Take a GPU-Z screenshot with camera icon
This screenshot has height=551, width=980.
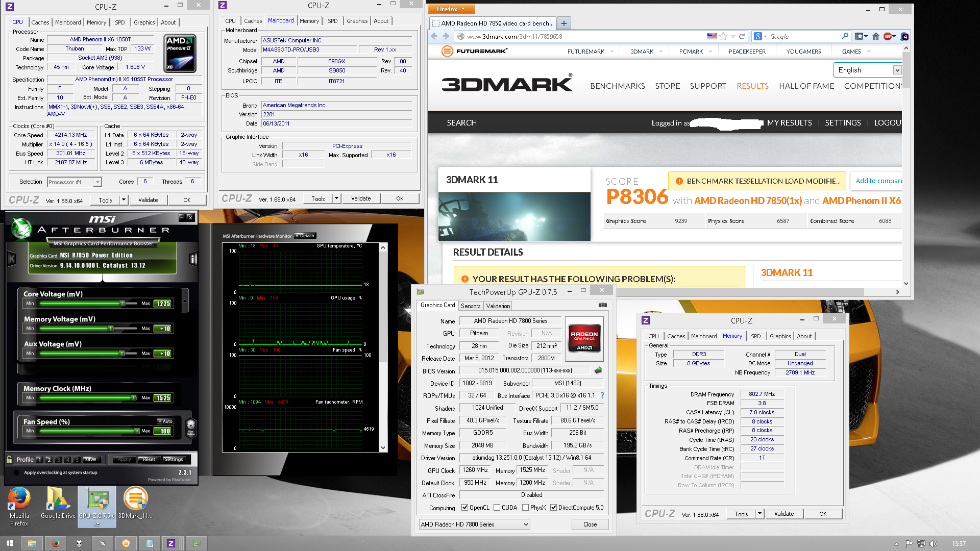(602, 305)
